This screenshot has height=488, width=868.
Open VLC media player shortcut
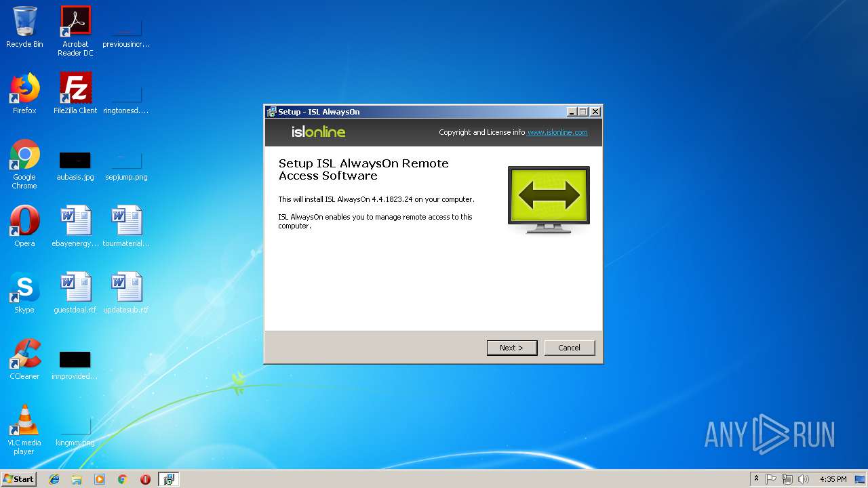24,430
